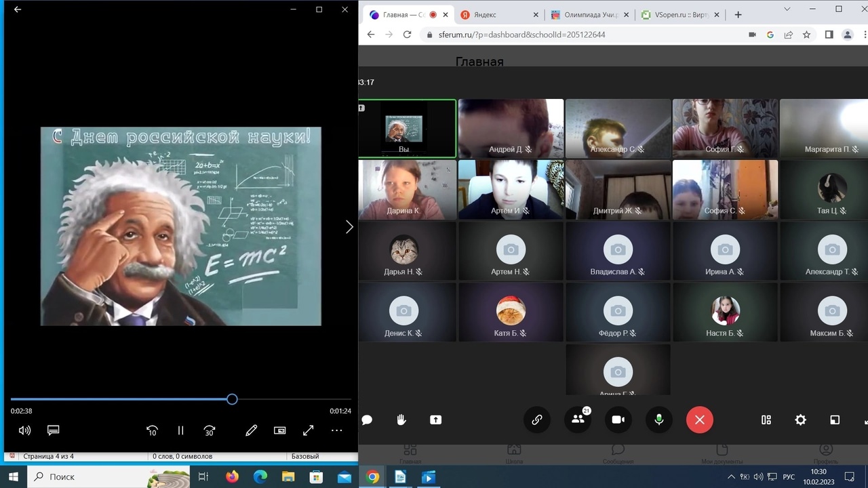Open the Windows Start menu
Viewport: 868px width, 488px height.
(x=14, y=477)
